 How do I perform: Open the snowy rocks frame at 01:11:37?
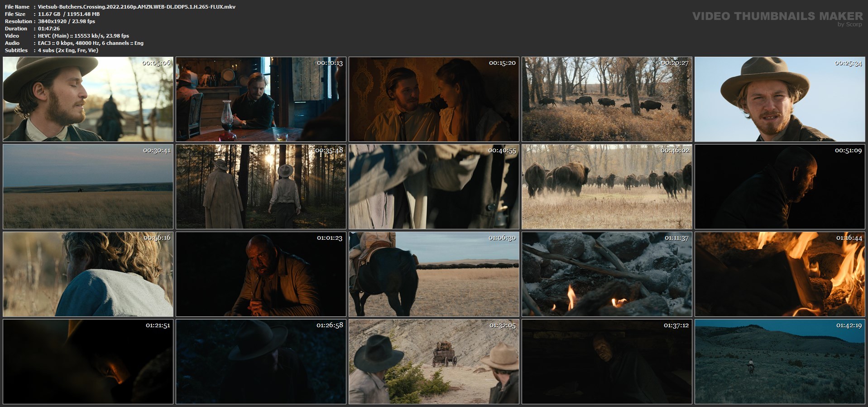point(607,274)
